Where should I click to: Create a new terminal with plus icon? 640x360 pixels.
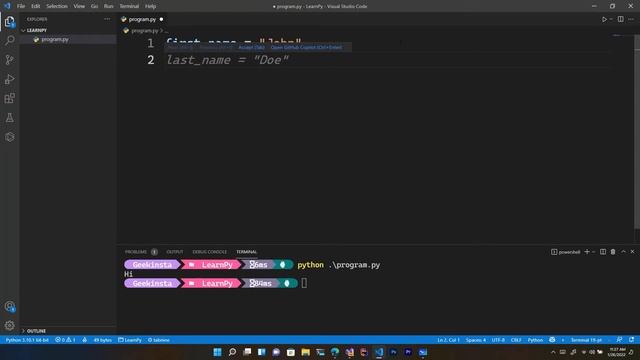point(587,252)
